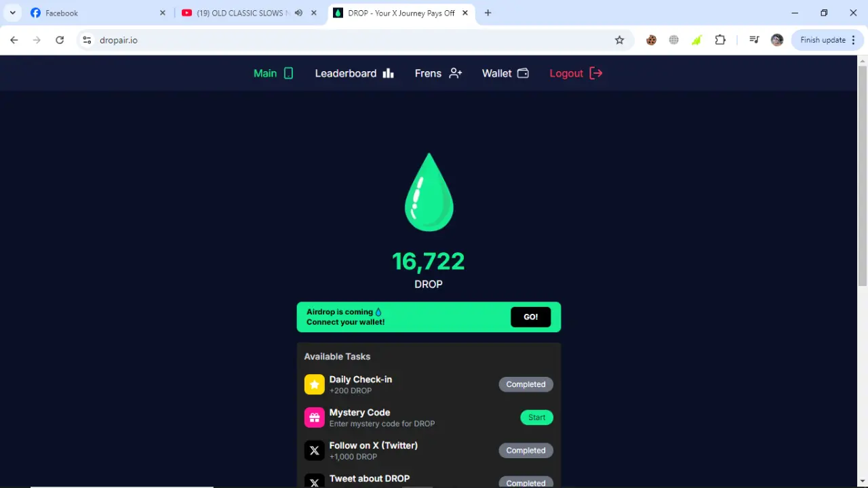Log out via the Logout link
The width and height of the screenshot is (868, 488).
[576, 73]
